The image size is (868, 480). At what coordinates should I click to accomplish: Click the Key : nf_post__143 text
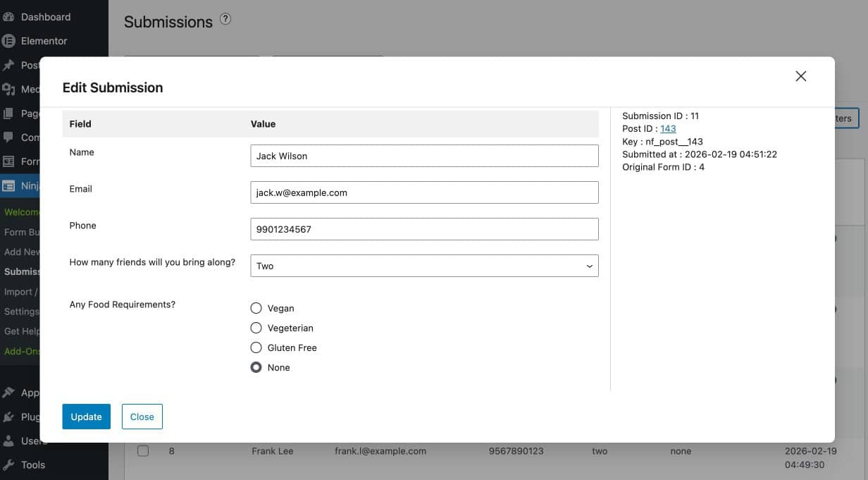coord(662,142)
